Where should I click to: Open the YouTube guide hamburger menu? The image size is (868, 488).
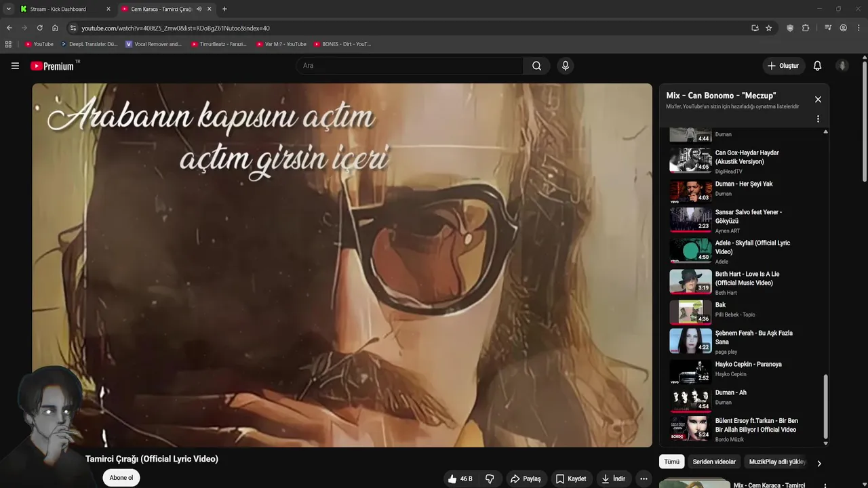point(15,66)
